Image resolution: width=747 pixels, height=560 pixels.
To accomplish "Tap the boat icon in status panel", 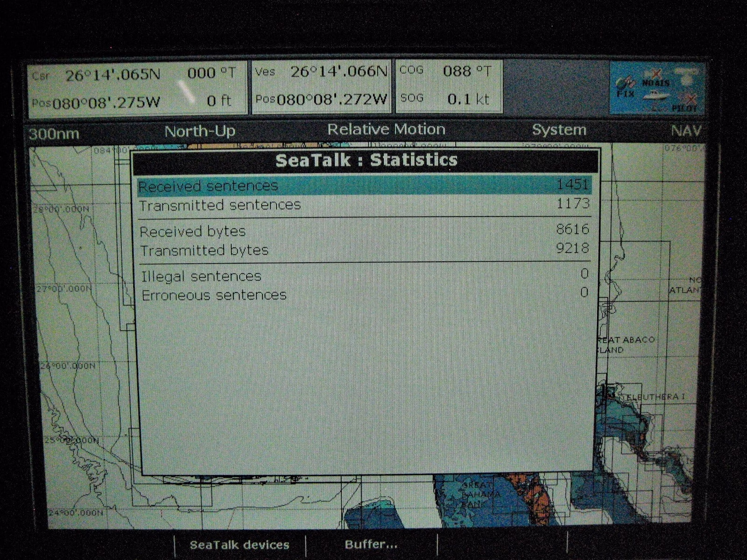I will click(x=655, y=96).
